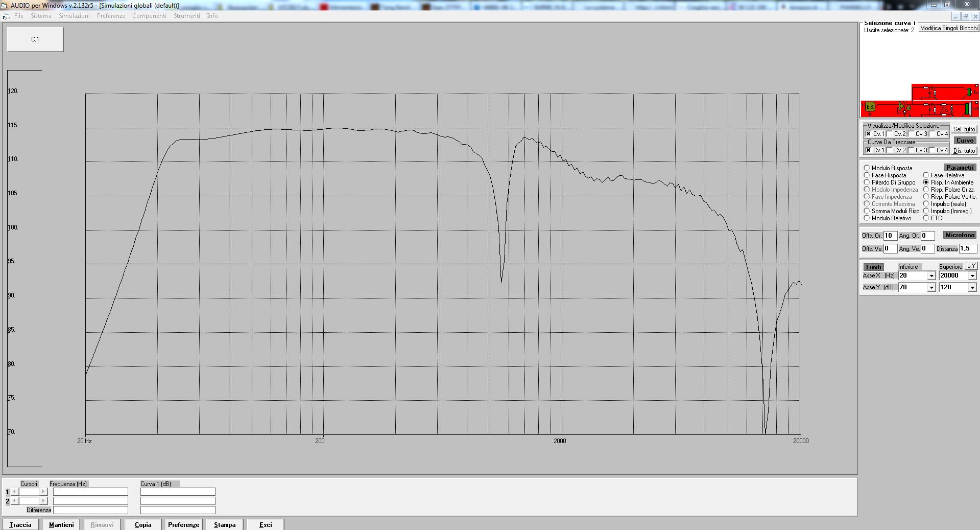Open the Componenti menu
The height and width of the screenshot is (530, 980).
(149, 16)
